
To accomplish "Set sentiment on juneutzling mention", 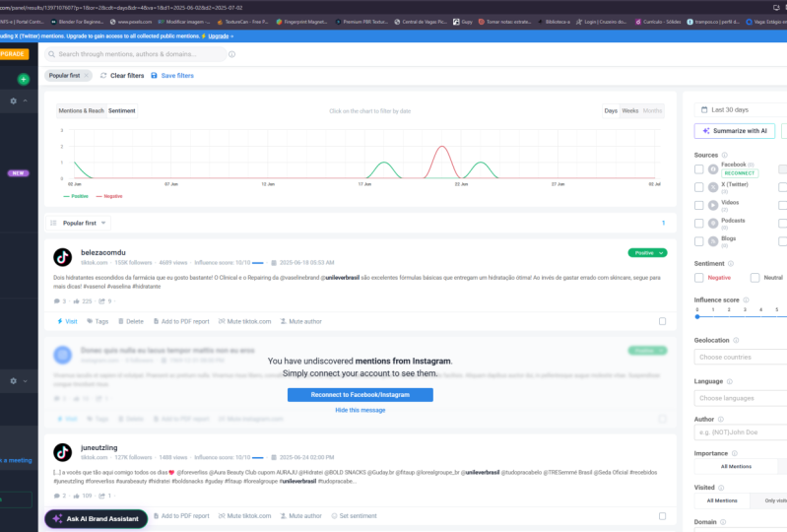I will point(354,516).
